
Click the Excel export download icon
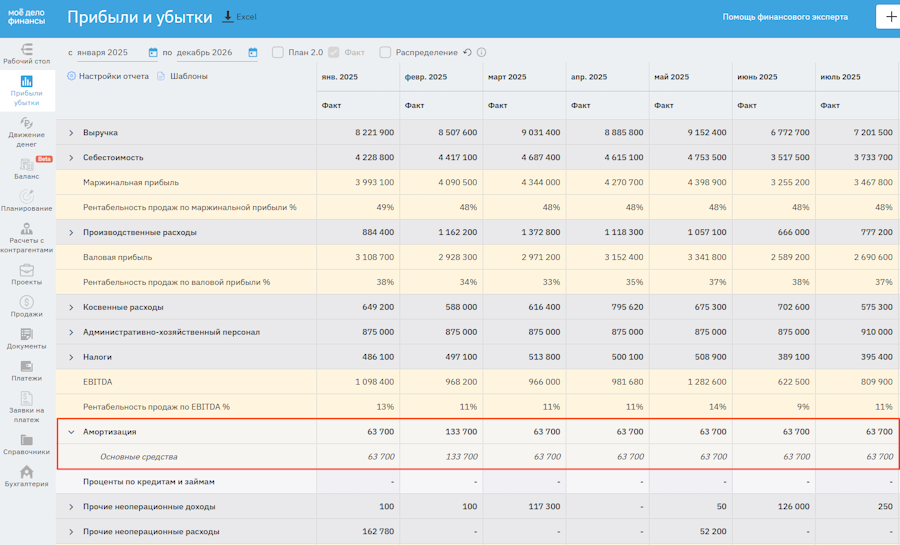pyautogui.click(x=228, y=17)
